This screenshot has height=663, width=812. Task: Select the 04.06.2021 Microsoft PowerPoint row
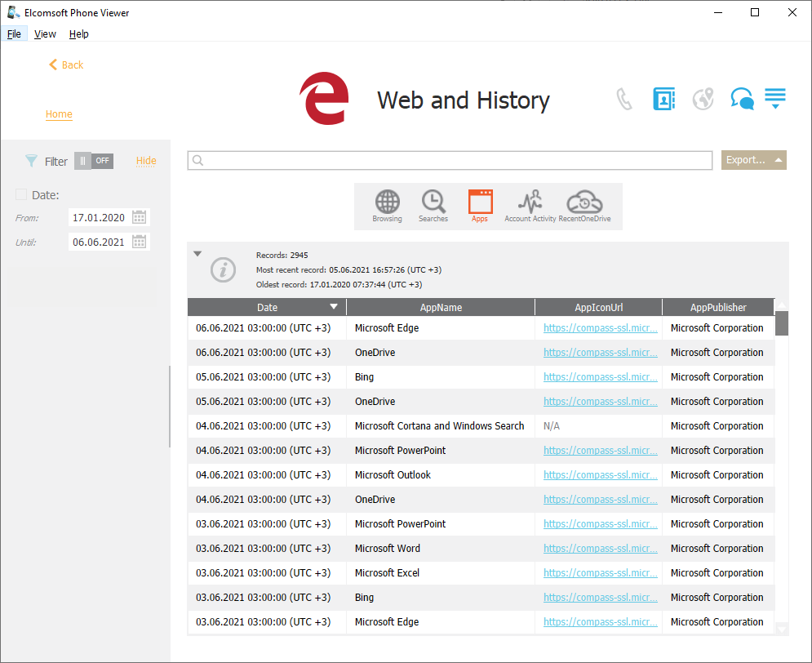(x=481, y=451)
